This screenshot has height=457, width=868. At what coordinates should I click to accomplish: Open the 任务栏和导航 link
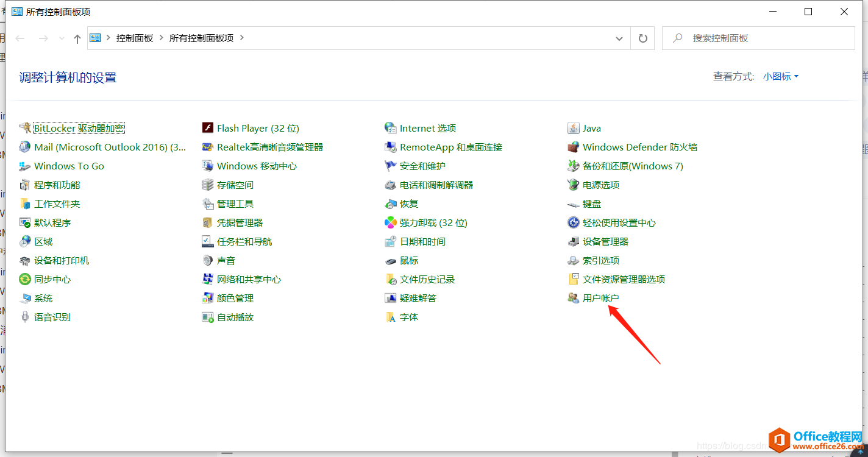(244, 241)
